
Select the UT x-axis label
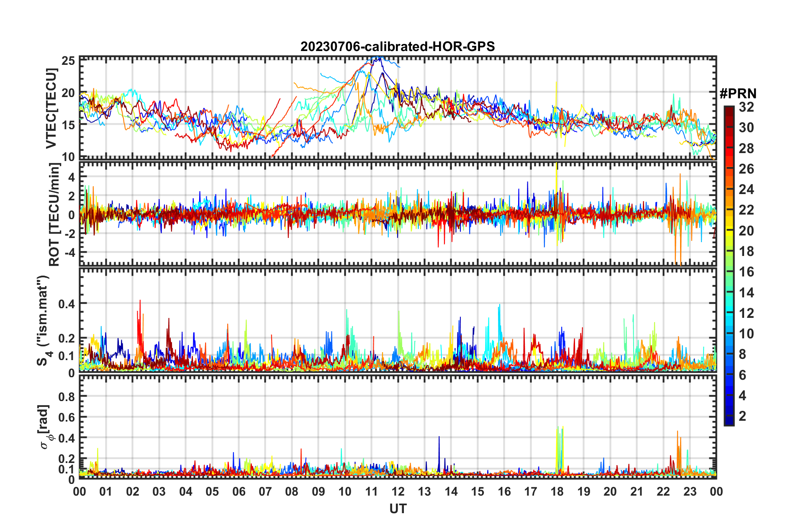[398, 509]
